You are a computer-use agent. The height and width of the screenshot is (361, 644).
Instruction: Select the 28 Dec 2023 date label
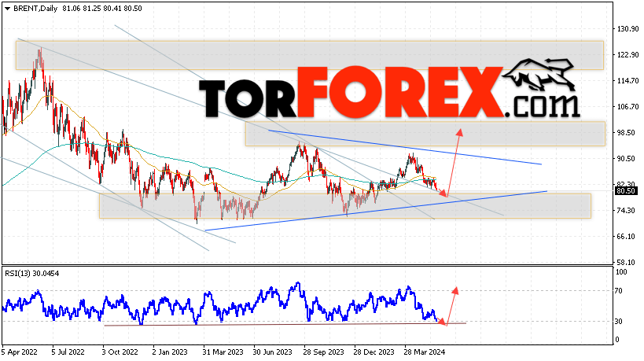374,352
